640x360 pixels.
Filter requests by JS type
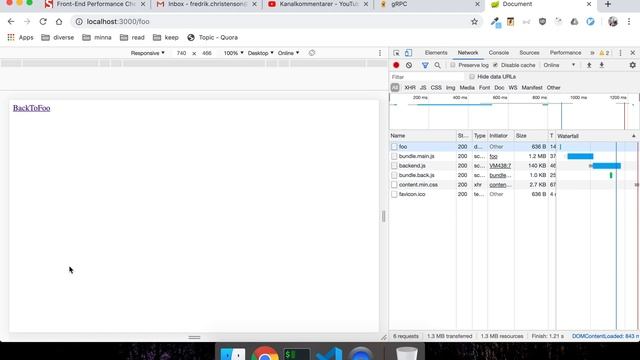[423, 88]
